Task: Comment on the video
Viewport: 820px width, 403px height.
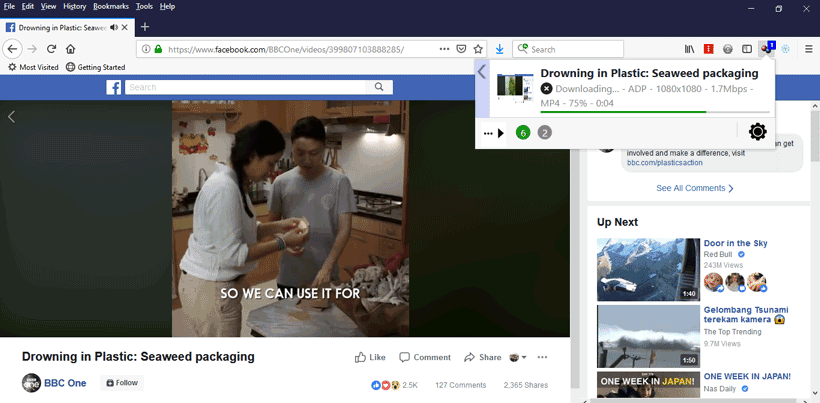Action: pos(425,358)
